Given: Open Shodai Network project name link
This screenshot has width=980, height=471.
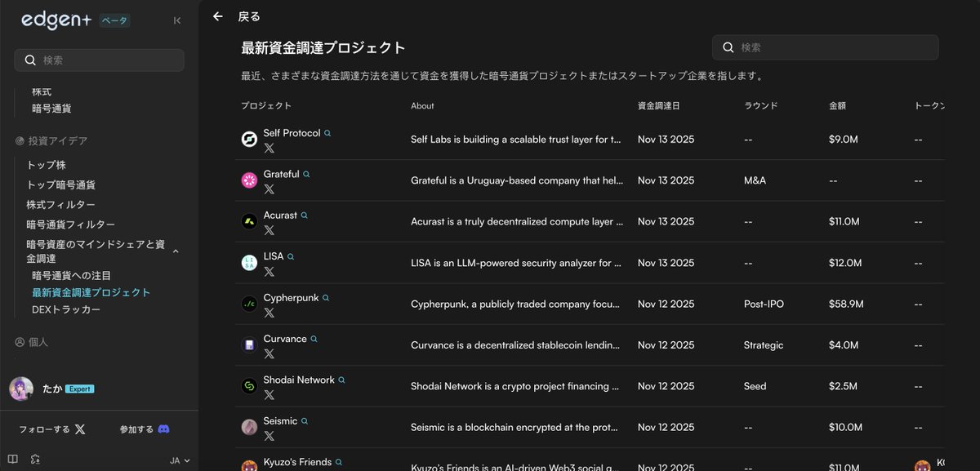Looking at the screenshot, I should [x=299, y=380].
